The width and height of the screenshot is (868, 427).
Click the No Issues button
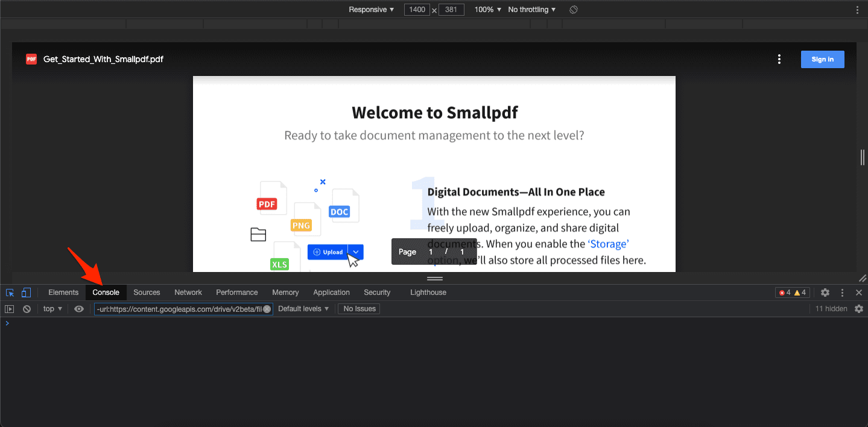[x=359, y=309]
